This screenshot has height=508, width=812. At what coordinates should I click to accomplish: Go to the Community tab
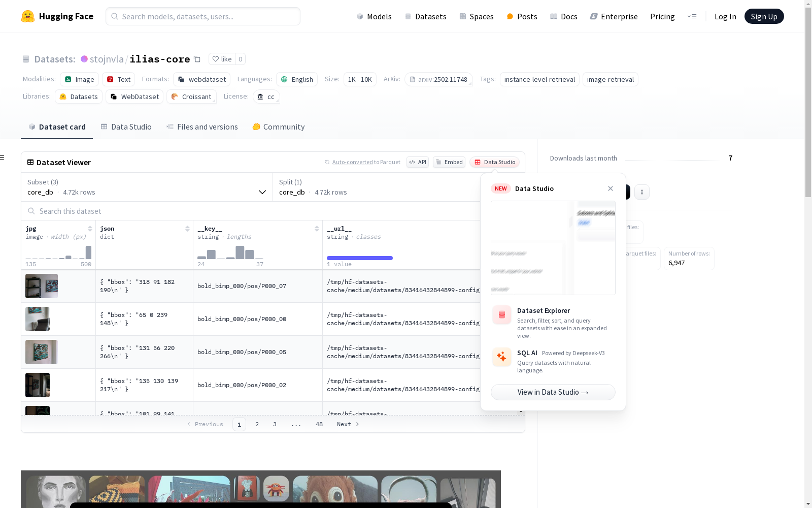(x=279, y=127)
